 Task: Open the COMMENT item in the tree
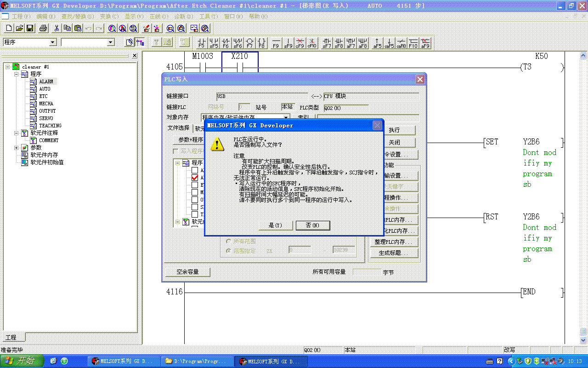click(x=49, y=140)
